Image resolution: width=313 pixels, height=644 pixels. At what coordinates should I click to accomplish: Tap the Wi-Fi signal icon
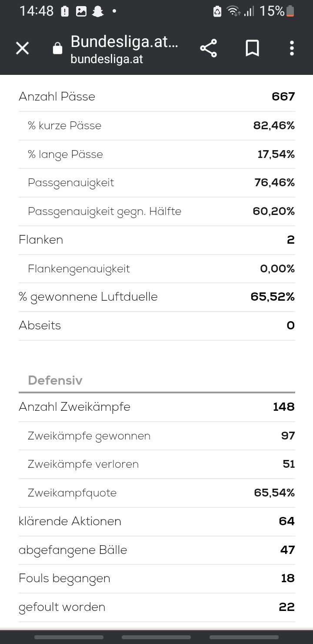click(x=234, y=11)
